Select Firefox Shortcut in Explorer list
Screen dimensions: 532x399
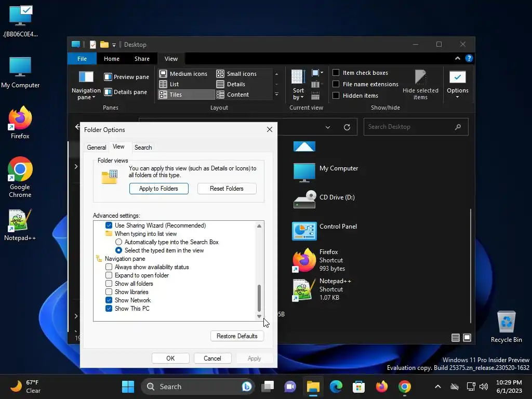pos(319,260)
